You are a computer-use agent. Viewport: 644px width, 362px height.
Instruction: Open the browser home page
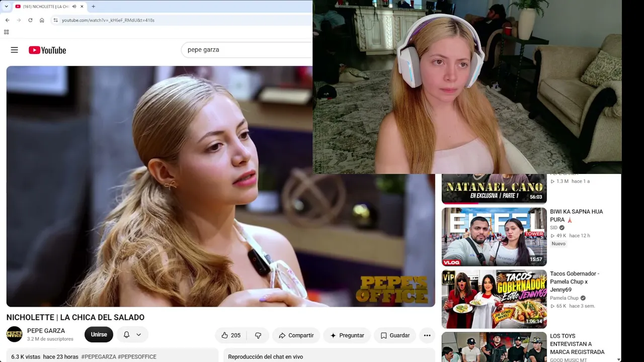[42, 20]
